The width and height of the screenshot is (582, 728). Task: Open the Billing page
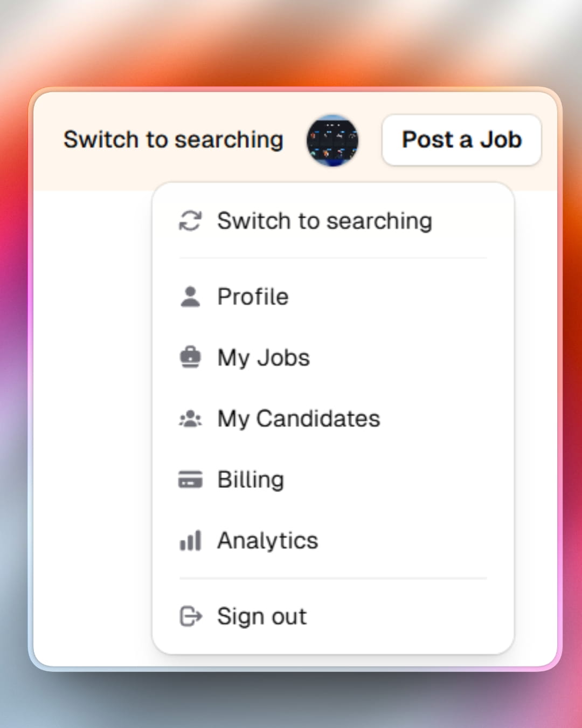(250, 479)
